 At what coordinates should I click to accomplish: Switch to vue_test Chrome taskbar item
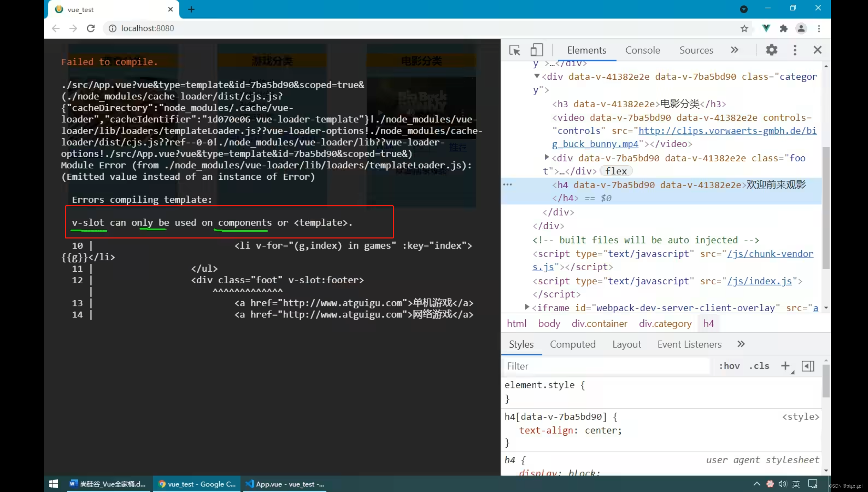point(197,484)
